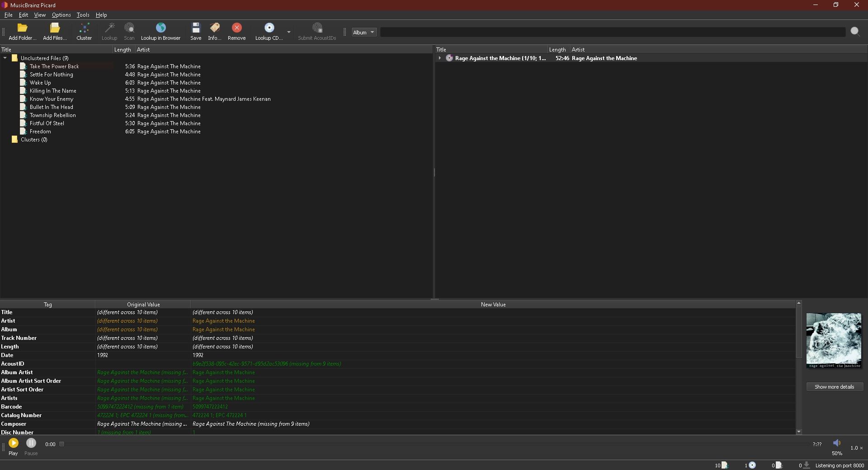Select the Know Your Enemy track
The image size is (868, 470).
(x=52, y=99)
